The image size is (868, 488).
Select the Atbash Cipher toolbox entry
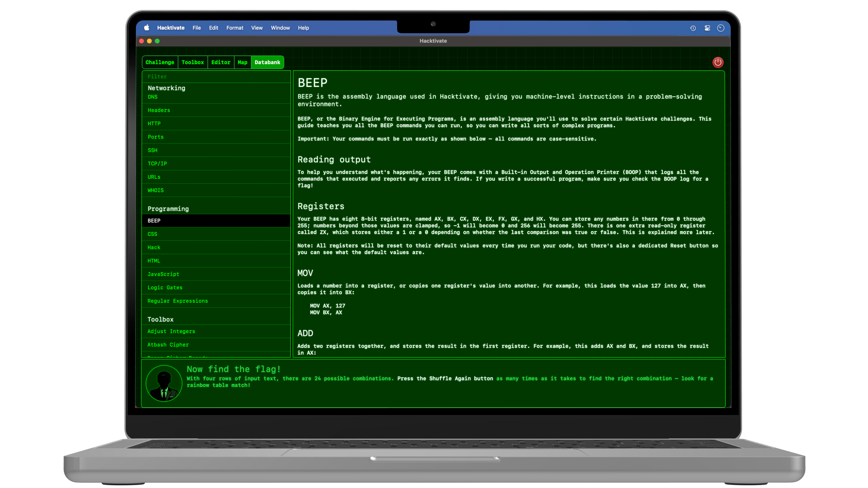[168, 345]
